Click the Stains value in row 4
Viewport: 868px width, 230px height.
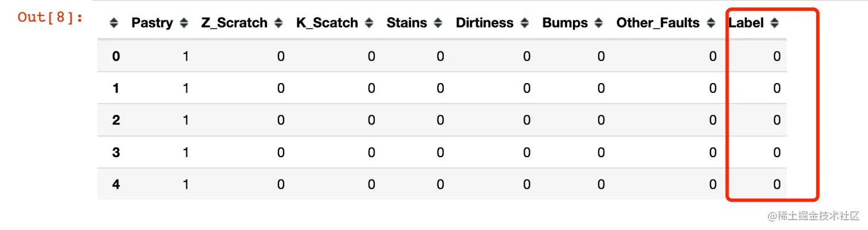point(440,184)
